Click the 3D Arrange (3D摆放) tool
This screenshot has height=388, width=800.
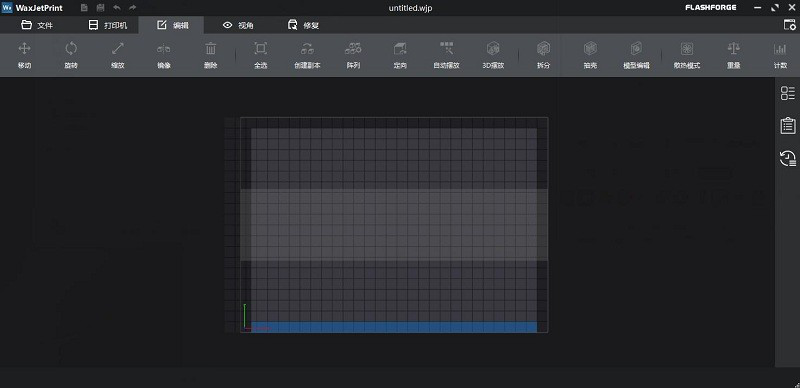click(493, 55)
